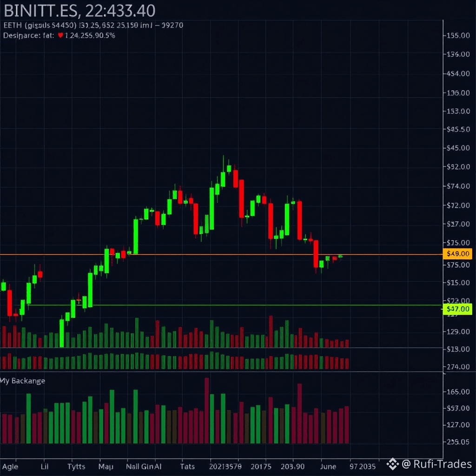
Task: Click the Lil time axis label
Action: (x=45, y=466)
